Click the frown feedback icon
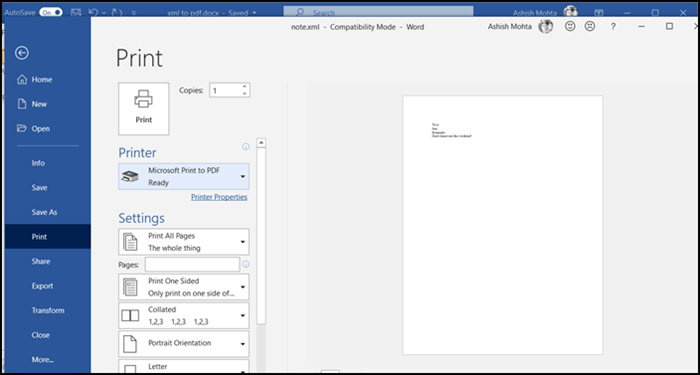The width and height of the screenshot is (700, 375). (x=590, y=26)
